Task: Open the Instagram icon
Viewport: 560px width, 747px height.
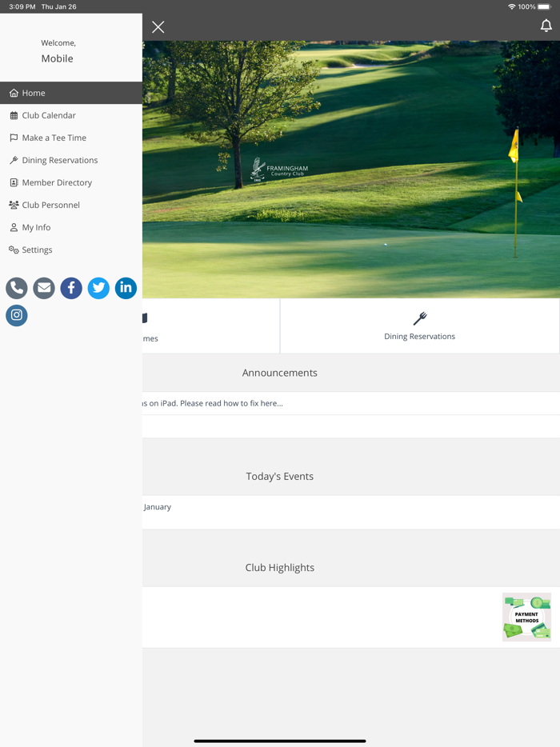Action: pos(17,315)
